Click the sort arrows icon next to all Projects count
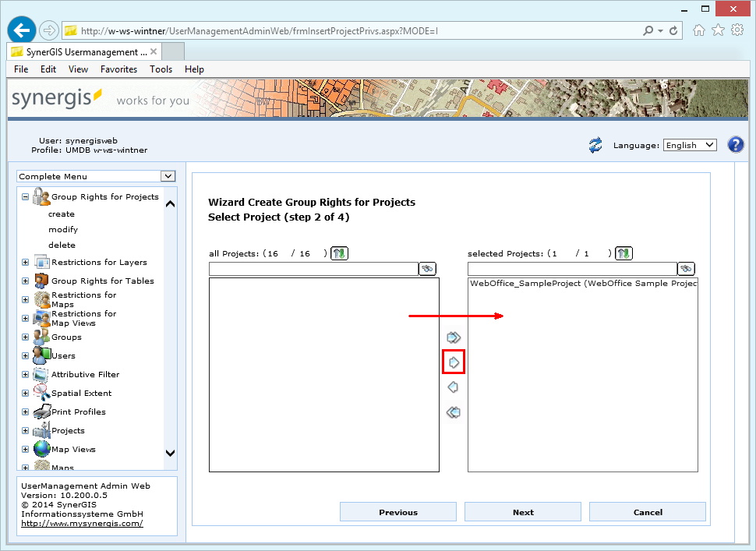Screen dimensions: 756x551 click(340, 253)
